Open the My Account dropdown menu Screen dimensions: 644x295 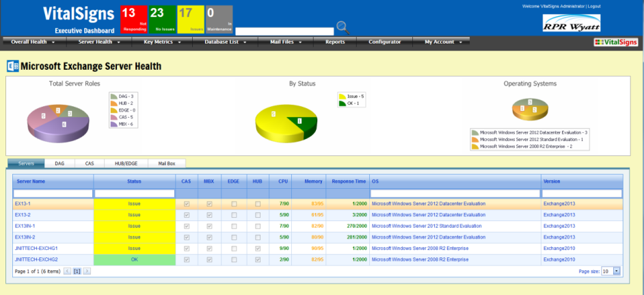point(442,42)
